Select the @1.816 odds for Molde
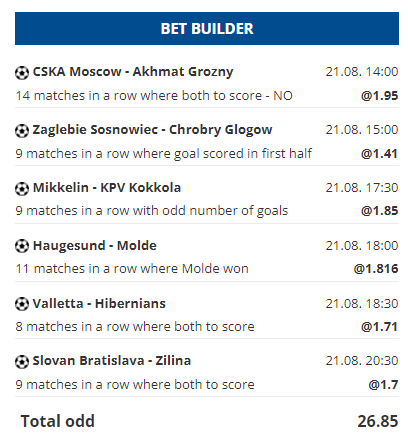The image size is (408, 438). 376,269
